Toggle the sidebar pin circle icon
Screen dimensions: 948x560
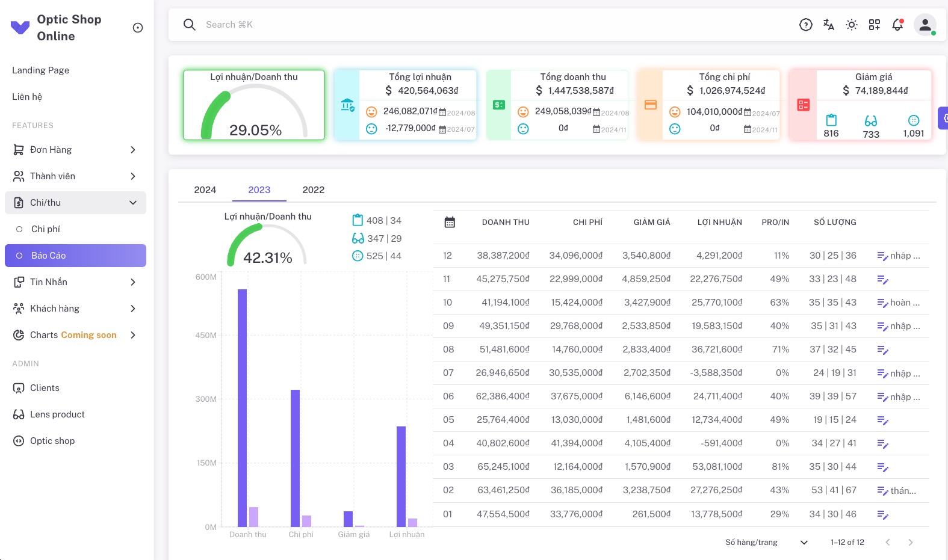click(138, 28)
